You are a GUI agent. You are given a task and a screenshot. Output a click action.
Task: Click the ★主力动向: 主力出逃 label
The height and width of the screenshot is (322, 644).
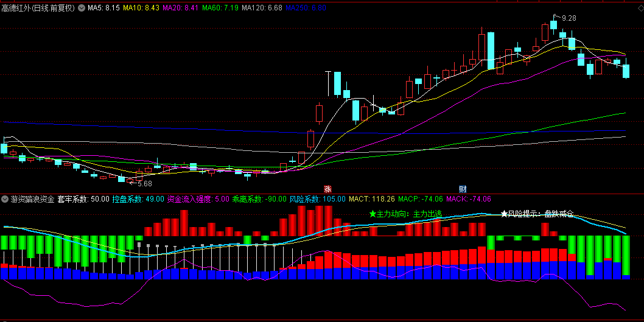click(405, 214)
